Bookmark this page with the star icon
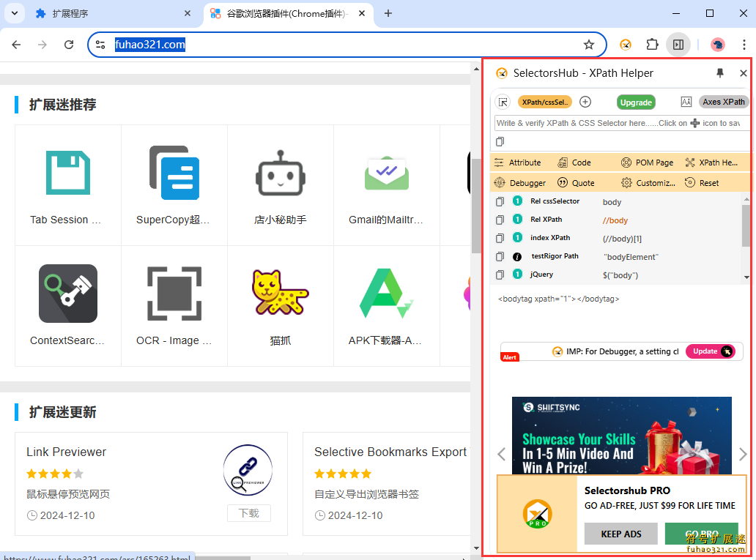This screenshot has height=560, width=756. point(589,45)
